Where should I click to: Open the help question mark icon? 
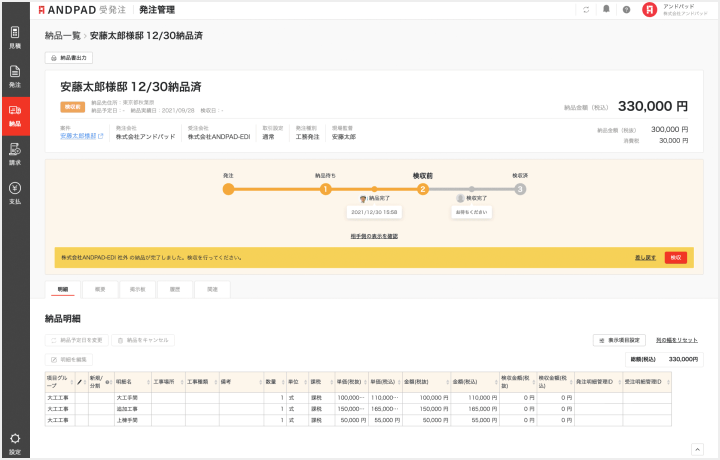pos(626,10)
